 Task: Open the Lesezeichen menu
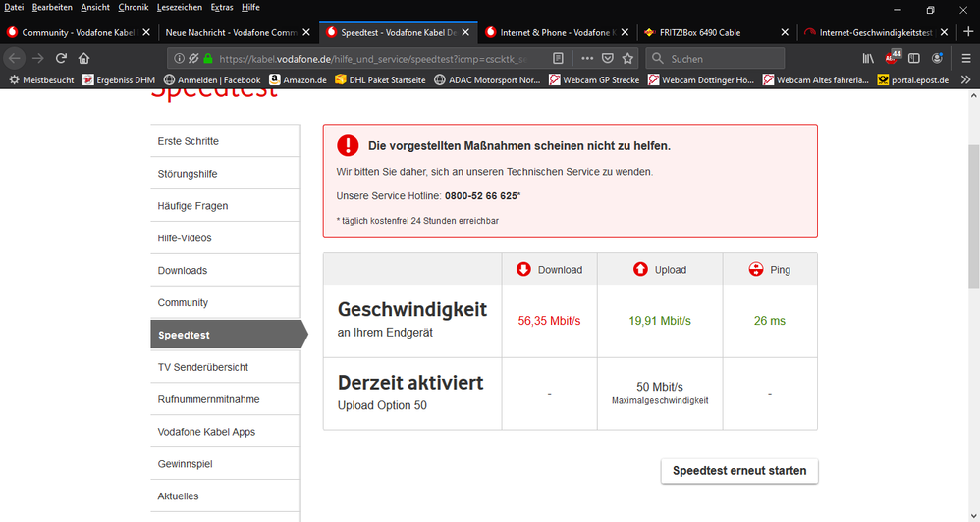tap(180, 8)
